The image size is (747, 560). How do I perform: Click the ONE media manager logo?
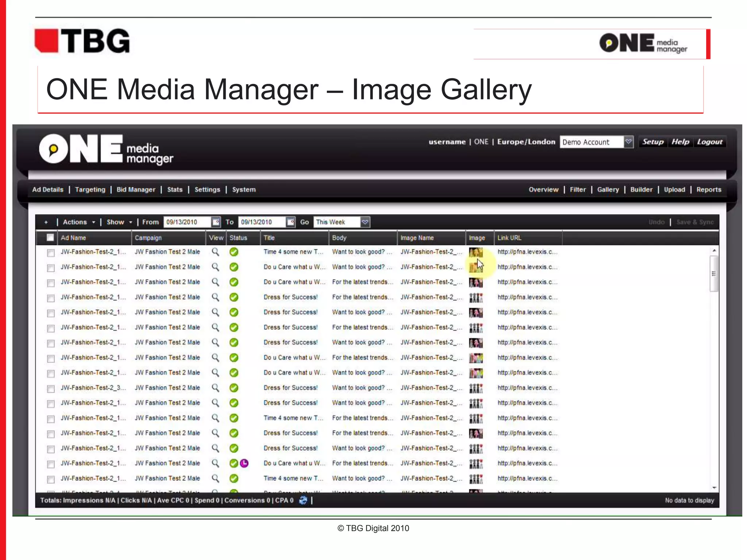[x=106, y=149]
